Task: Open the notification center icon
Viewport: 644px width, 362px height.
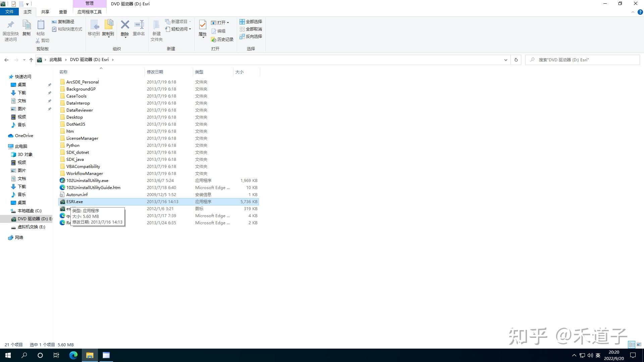Action: pyautogui.click(x=633, y=355)
